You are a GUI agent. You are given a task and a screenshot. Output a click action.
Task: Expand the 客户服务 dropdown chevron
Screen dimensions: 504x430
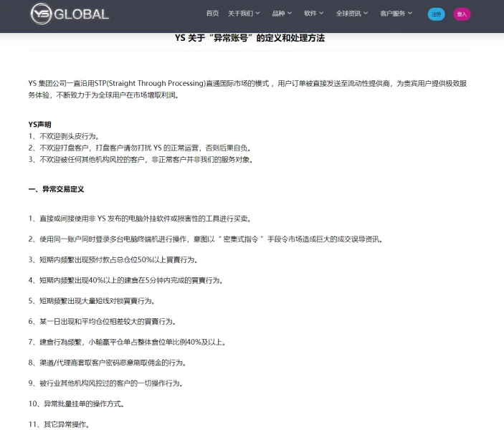(x=410, y=13)
